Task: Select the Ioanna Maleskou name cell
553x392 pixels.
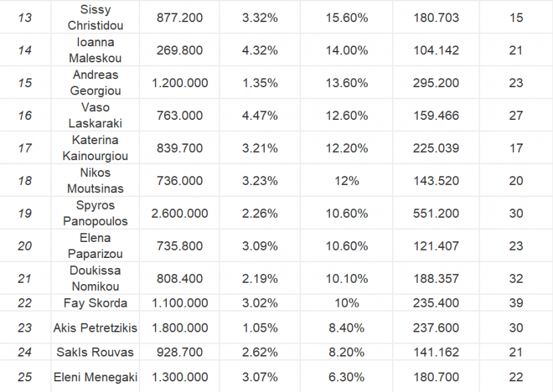Action: (x=95, y=50)
